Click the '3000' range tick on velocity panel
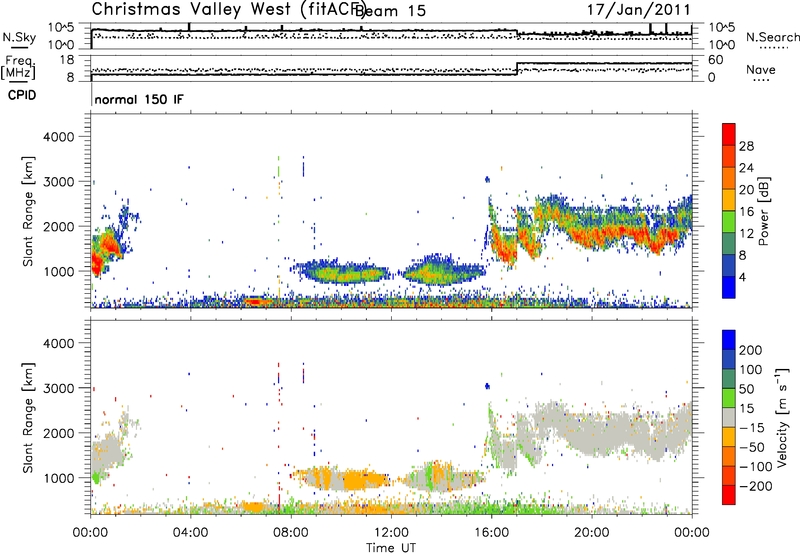The height and width of the screenshot is (554, 800). pos(58,388)
